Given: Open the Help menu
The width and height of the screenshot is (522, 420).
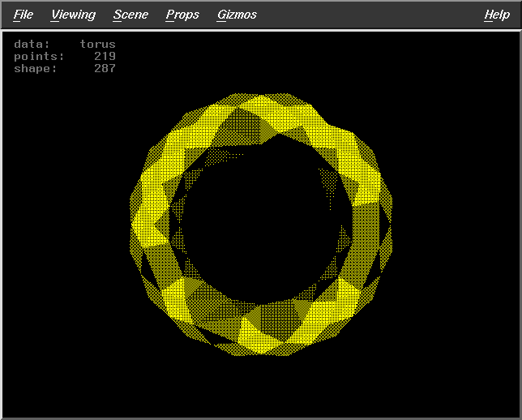Looking at the screenshot, I should tap(497, 15).
